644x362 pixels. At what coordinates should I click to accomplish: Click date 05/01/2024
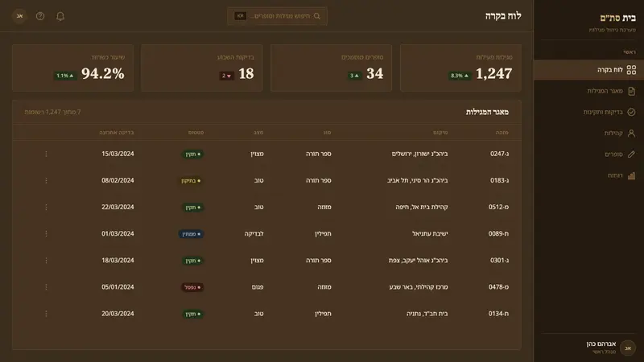click(x=118, y=287)
